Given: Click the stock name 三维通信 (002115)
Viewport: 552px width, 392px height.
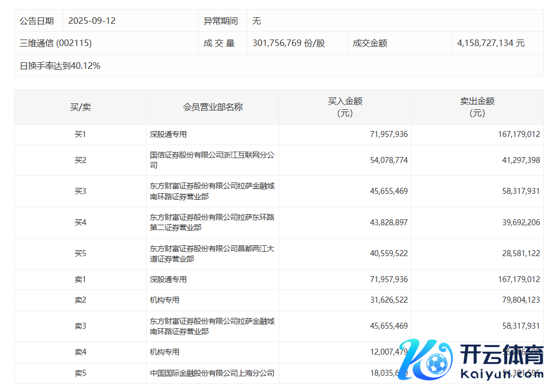Looking at the screenshot, I should pos(56,43).
